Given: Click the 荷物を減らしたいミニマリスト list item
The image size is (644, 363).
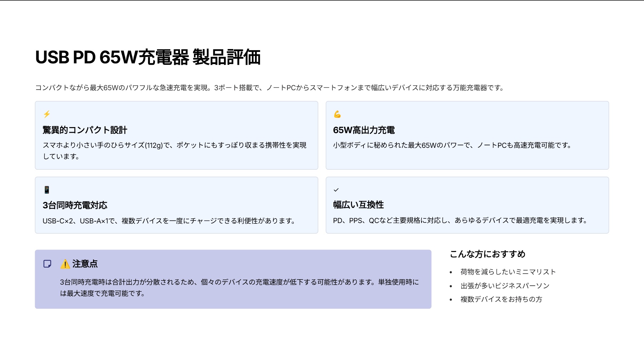Looking at the screenshot, I should [507, 272].
